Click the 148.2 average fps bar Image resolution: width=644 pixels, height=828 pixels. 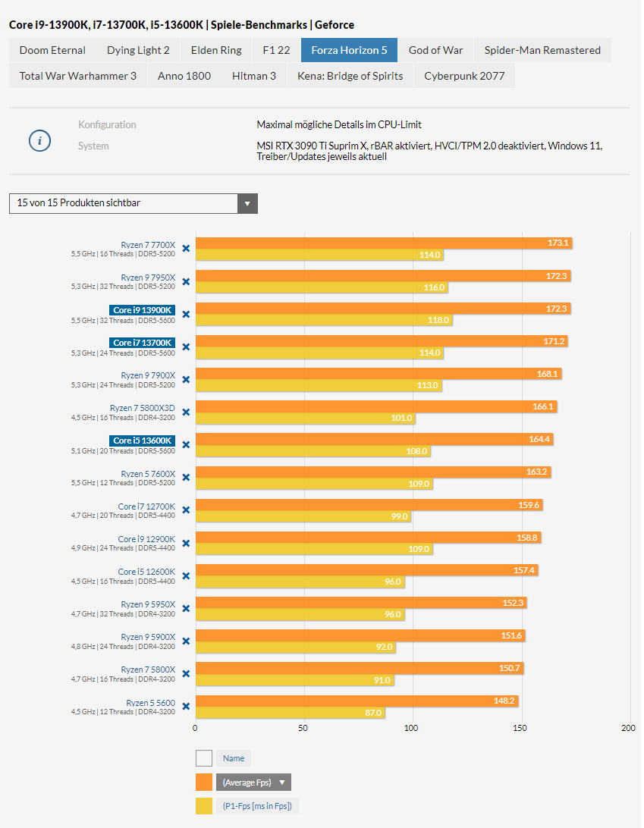click(x=357, y=701)
